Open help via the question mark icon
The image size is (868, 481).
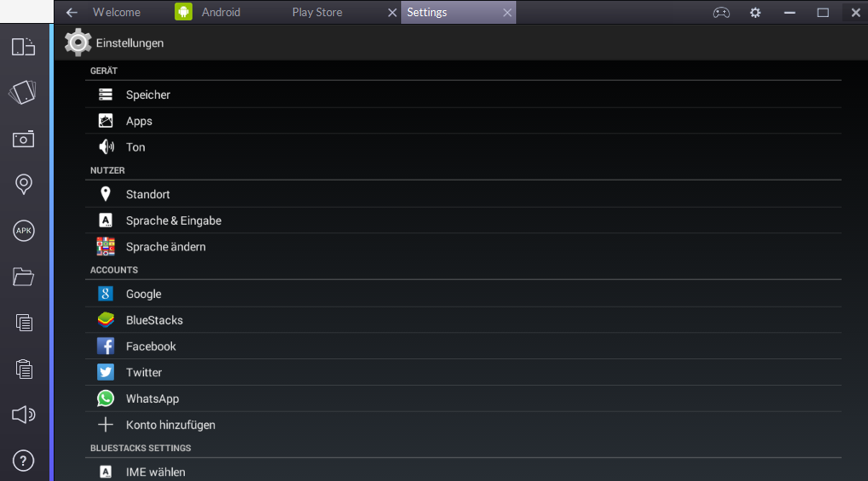23,461
